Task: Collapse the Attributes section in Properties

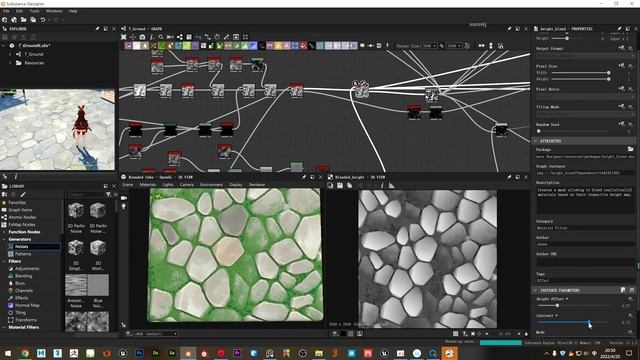Action: [x=536, y=141]
